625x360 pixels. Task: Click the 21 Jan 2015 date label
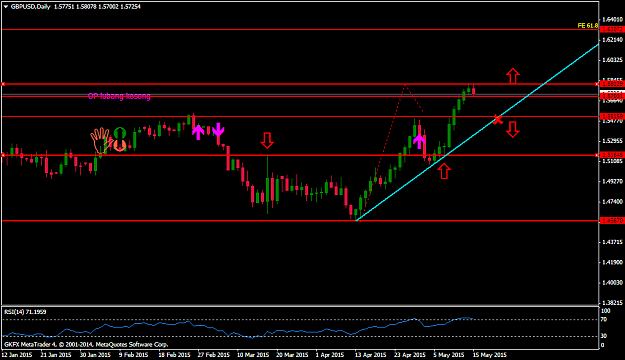(x=56, y=354)
